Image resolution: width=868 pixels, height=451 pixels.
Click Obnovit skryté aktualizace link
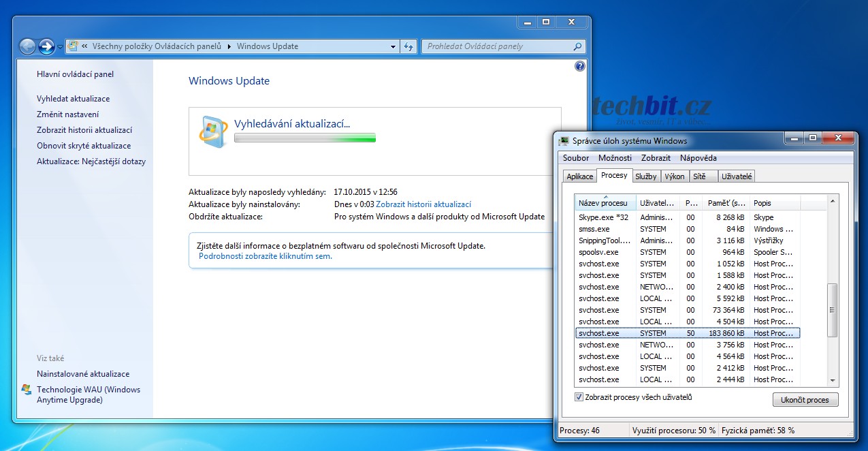click(x=84, y=146)
